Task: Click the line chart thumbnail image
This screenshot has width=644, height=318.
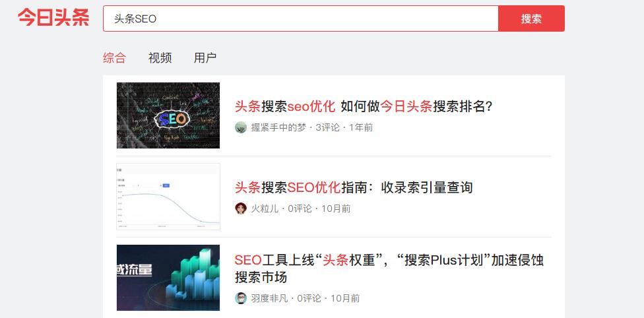Action: (168, 197)
